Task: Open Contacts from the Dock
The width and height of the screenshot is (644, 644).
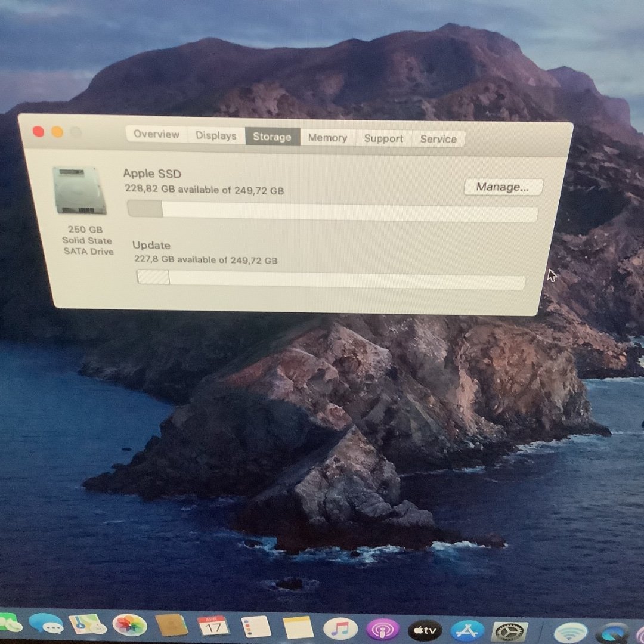Action: point(172,625)
